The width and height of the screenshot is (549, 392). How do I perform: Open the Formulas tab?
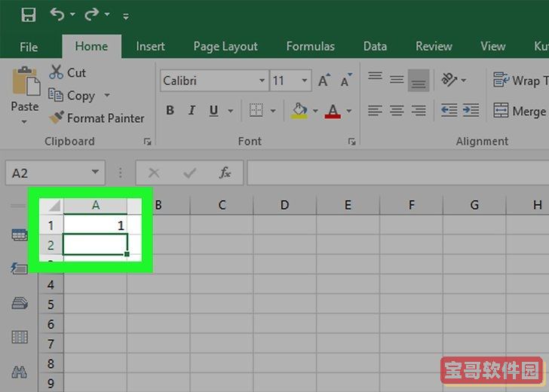[x=310, y=46]
